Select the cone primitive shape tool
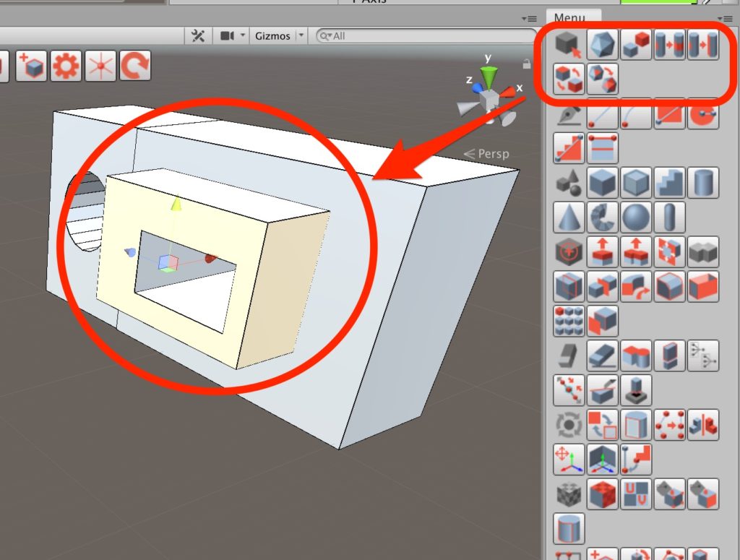The width and height of the screenshot is (740, 560). coord(568,216)
